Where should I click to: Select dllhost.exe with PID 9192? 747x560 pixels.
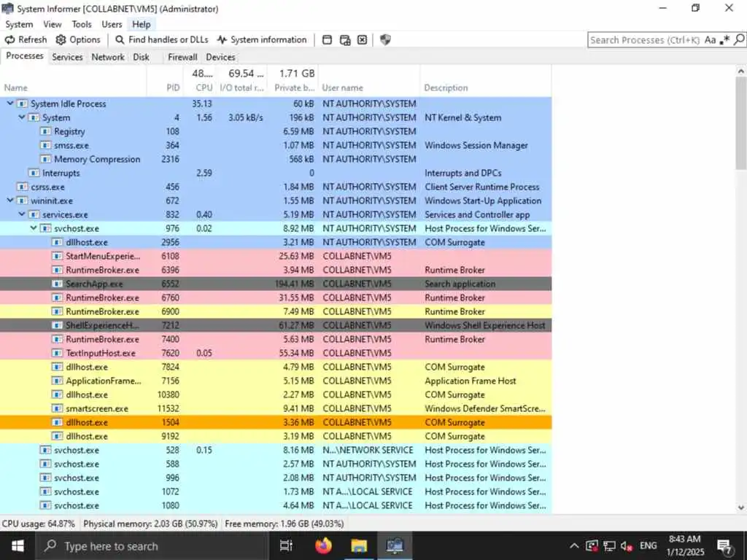pos(276,436)
